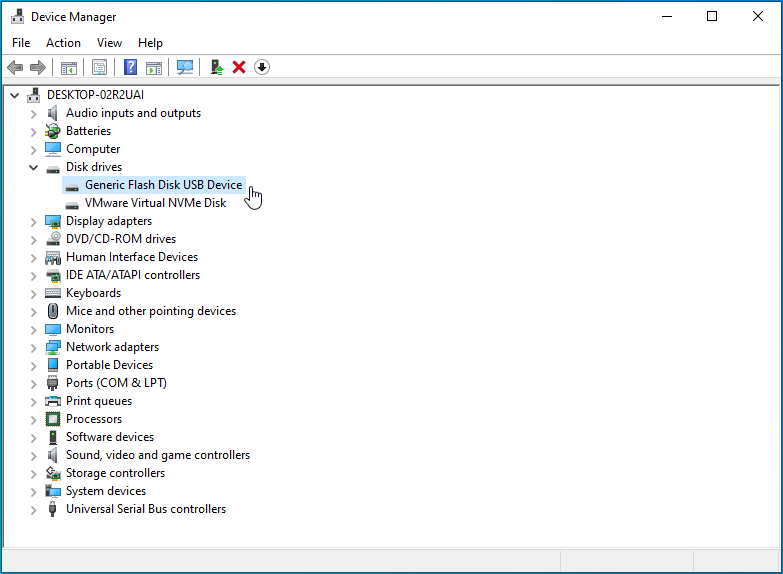
Task: Click the red X Uninstall device icon
Action: (239, 67)
